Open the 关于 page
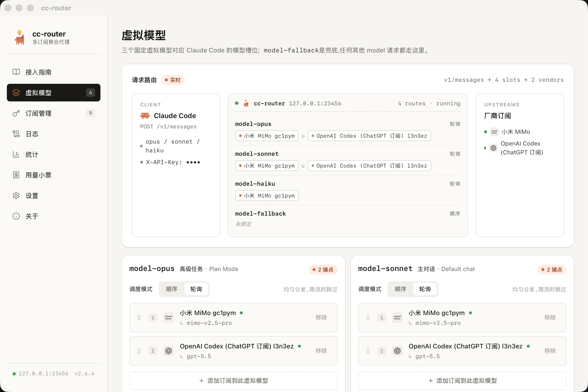 click(53, 216)
